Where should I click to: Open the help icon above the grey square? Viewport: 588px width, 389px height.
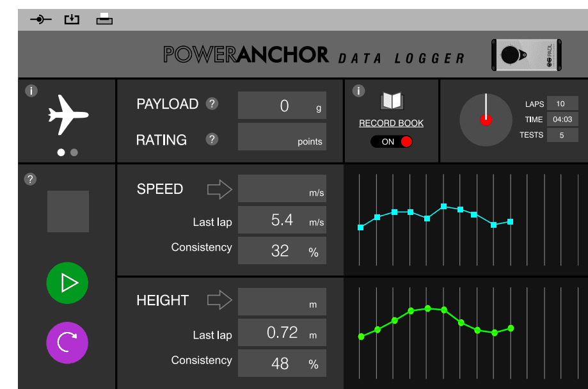click(30, 179)
